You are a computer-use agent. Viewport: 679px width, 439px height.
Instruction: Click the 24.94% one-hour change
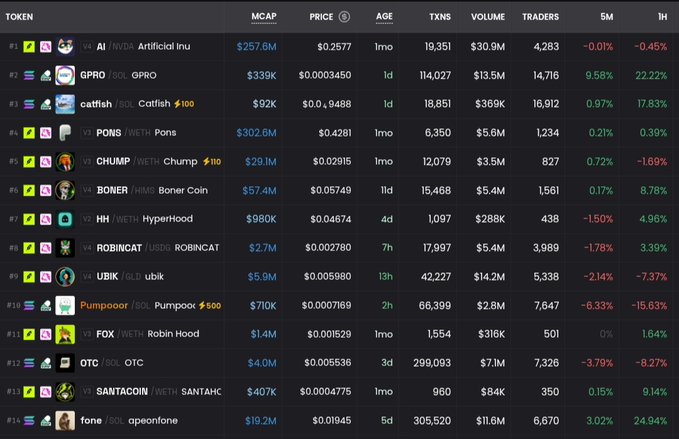pos(650,420)
